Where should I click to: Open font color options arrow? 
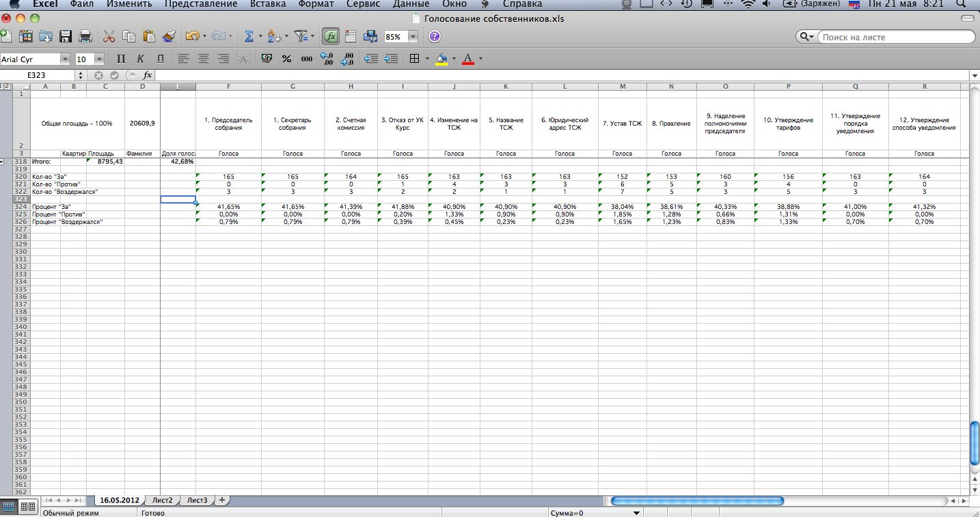click(480, 59)
